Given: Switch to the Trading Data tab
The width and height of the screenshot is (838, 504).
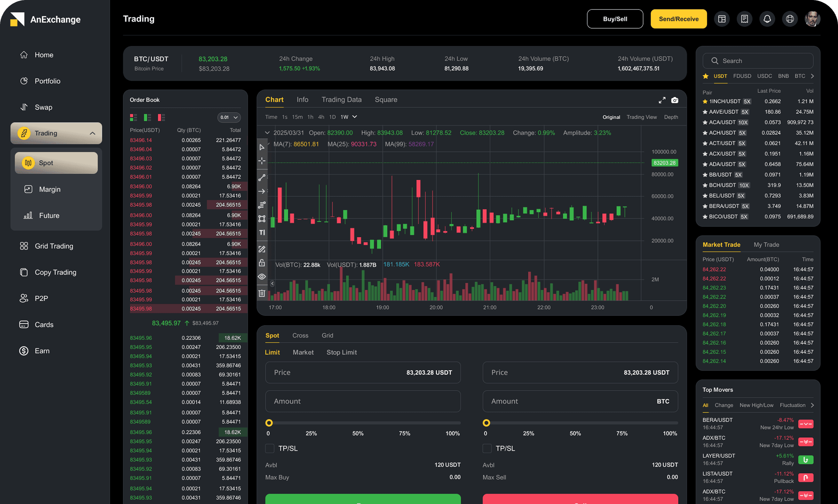Looking at the screenshot, I should 341,100.
